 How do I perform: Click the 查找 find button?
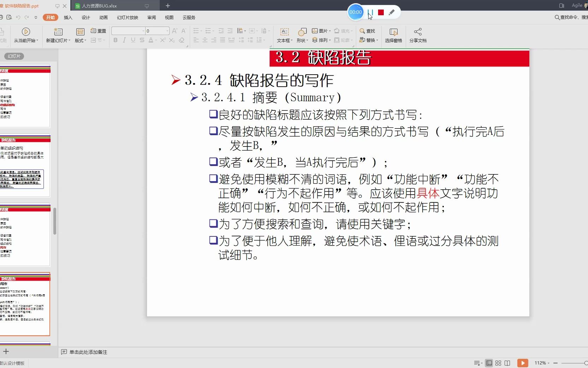pyautogui.click(x=367, y=31)
